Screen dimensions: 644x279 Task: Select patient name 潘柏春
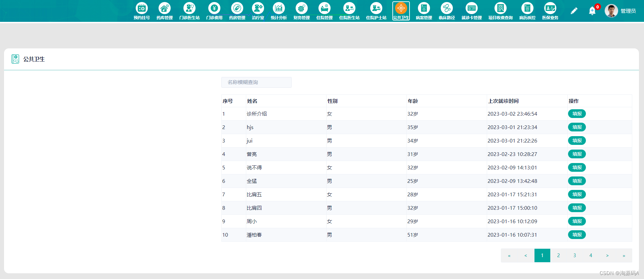click(254, 235)
